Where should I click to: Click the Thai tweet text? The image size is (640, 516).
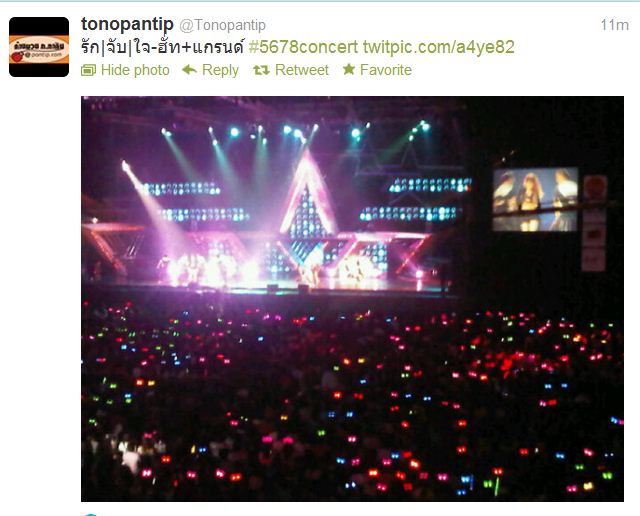[x=162, y=47]
